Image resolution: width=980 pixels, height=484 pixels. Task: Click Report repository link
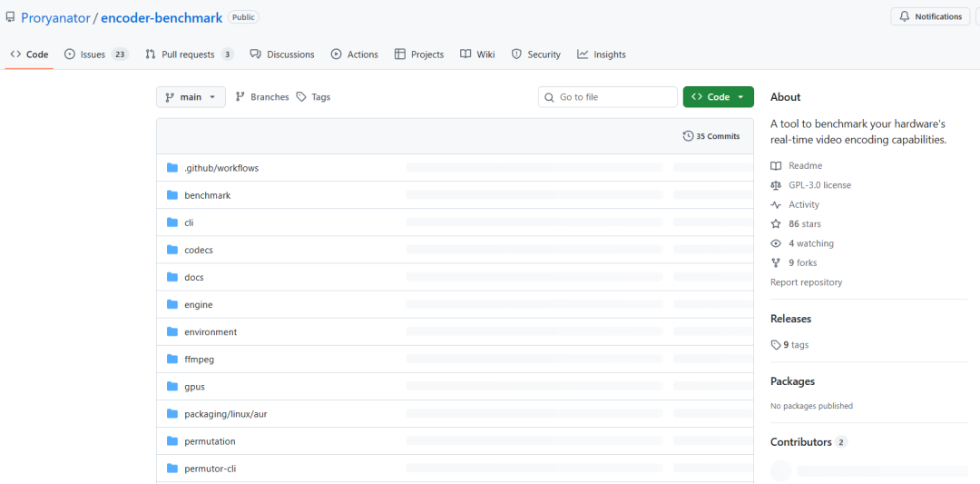(807, 282)
